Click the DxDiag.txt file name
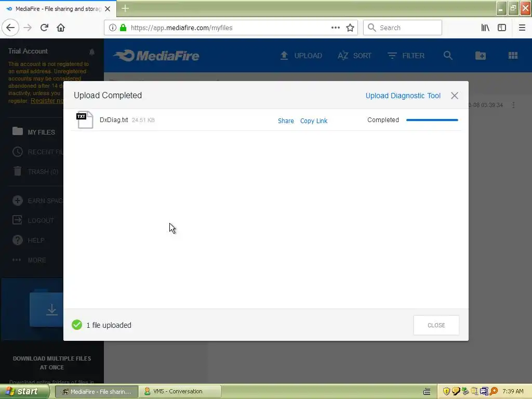This screenshot has width=532, height=399. tap(114, 120)
